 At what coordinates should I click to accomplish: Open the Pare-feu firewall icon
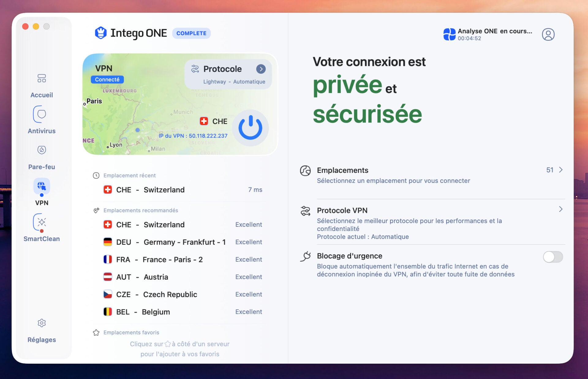(42, 150)
